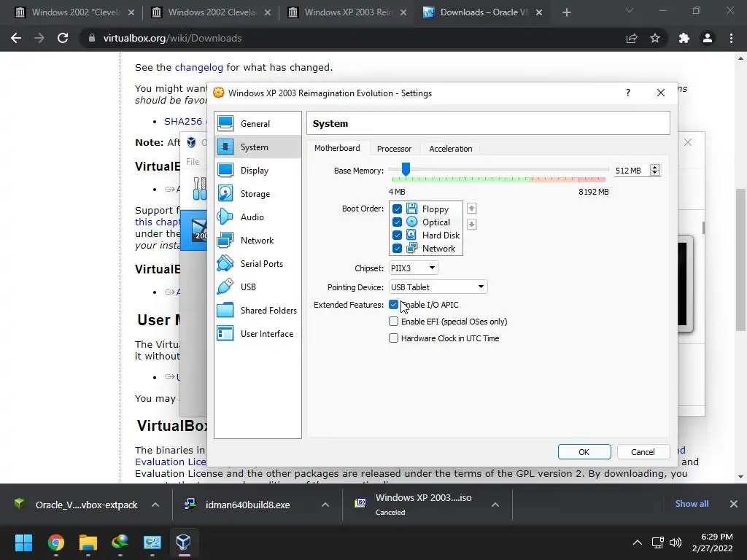Image resolution: width=747 pixels, height=560 pixels.
Task: Expand options for Windows XP 2003 iso download
Action: point(495,505)
